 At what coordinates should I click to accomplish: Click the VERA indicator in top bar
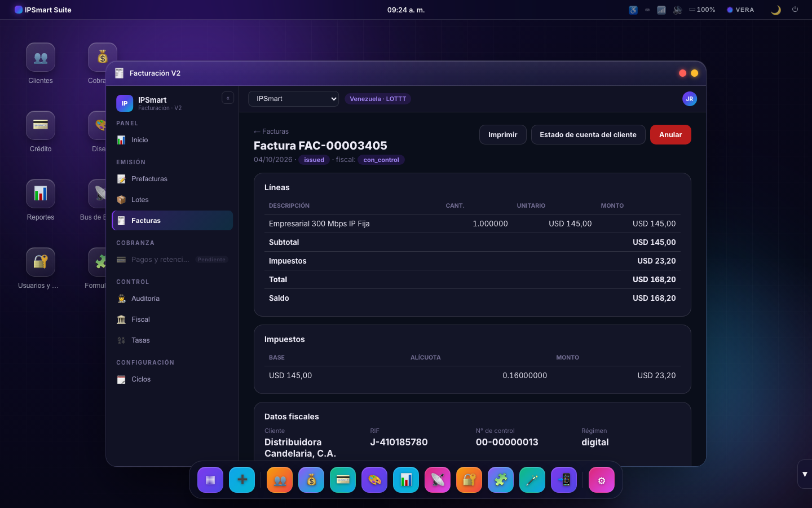click(x=740, y=10)
